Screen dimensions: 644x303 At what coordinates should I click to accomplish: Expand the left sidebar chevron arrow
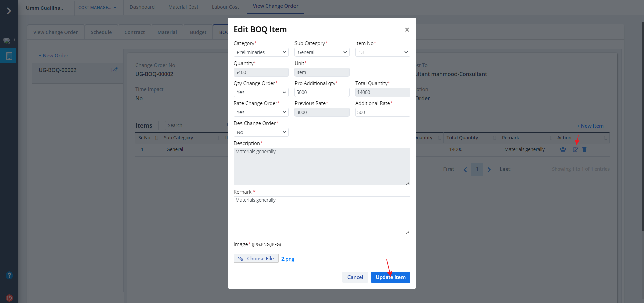[x=9, y=11]
